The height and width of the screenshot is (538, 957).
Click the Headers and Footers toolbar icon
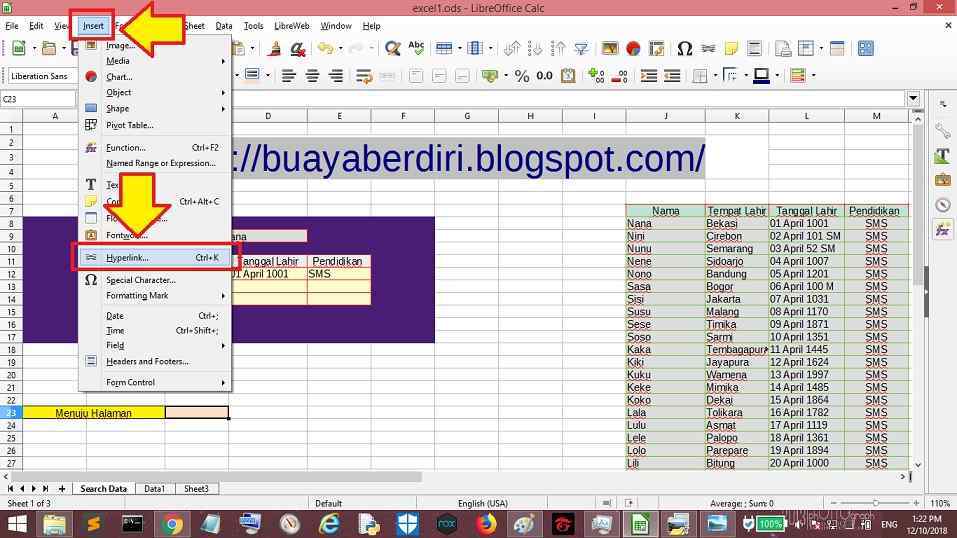[754, 48]
